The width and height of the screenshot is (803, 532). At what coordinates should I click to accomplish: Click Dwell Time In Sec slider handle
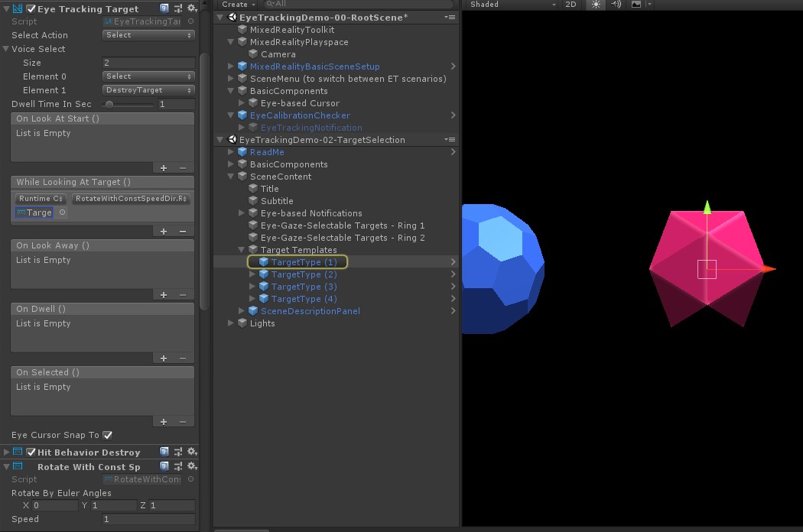(109, 105)
